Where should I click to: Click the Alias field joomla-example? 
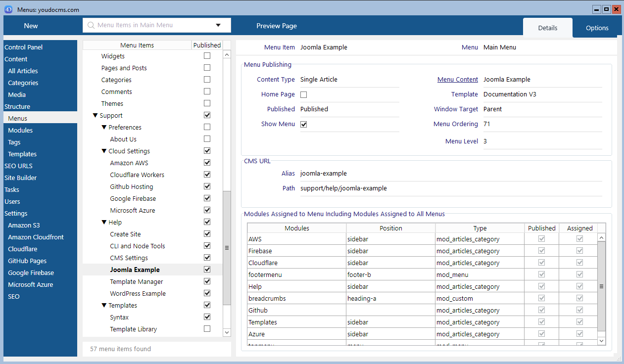324,174
